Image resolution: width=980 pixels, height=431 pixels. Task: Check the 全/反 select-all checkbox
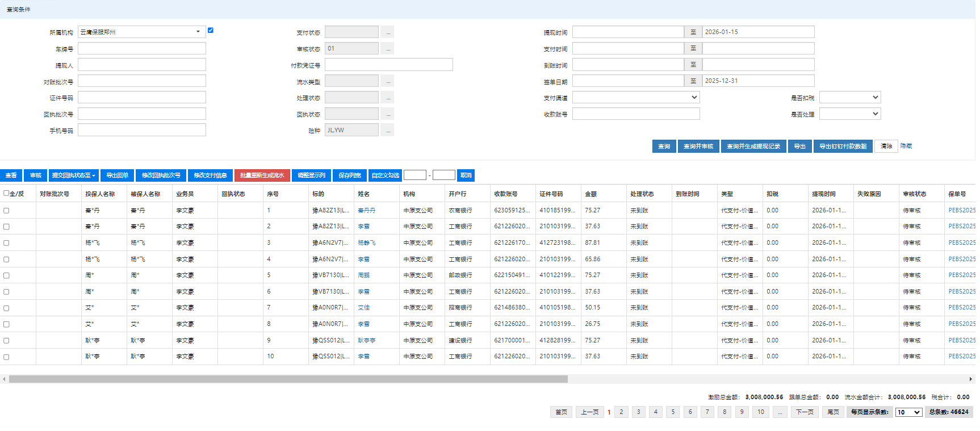pyautogui.click(x=6, y=193)
